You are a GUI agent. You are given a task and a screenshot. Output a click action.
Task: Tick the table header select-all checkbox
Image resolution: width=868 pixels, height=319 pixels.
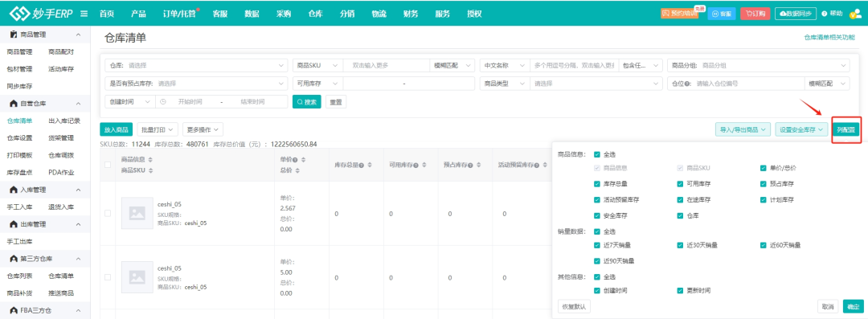point(108,165)
